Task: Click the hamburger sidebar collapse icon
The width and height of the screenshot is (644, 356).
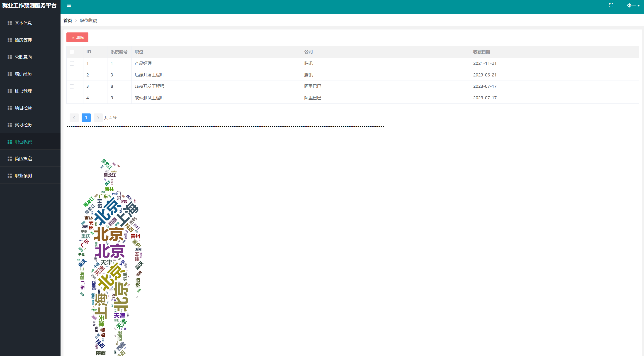Action: click(x=69, y=5)
